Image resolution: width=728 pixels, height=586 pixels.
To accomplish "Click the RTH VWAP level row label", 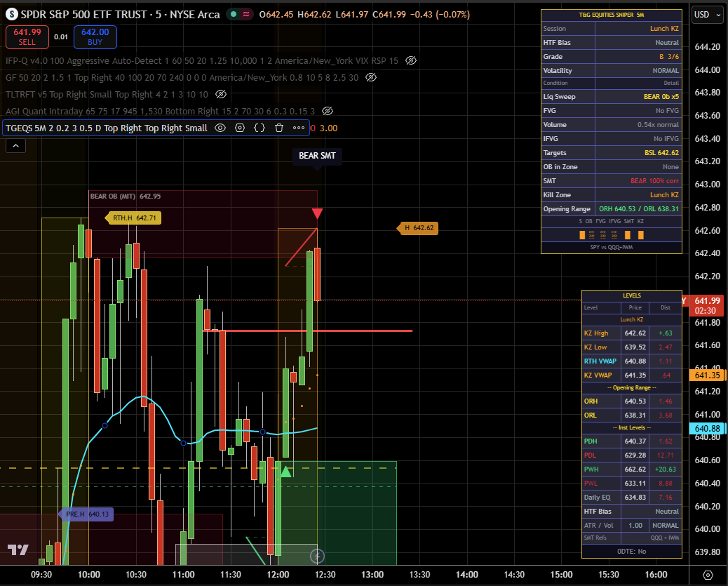I will 600,361.
